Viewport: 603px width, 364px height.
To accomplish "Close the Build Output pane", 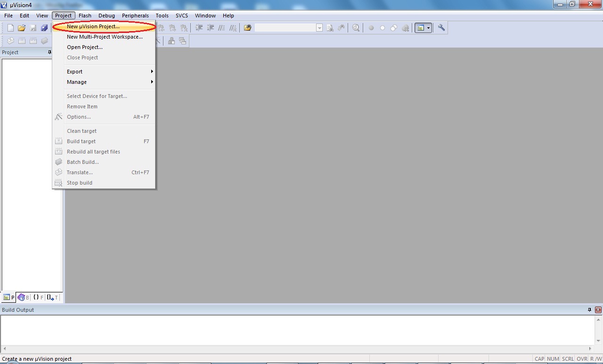I will coord(598,310).
